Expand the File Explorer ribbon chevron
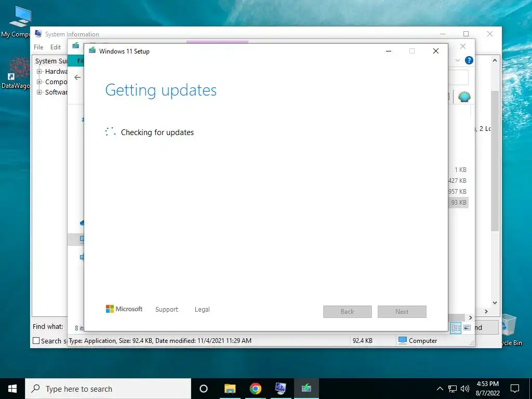This screenshot has width=532, height=399. pos(458,60)
